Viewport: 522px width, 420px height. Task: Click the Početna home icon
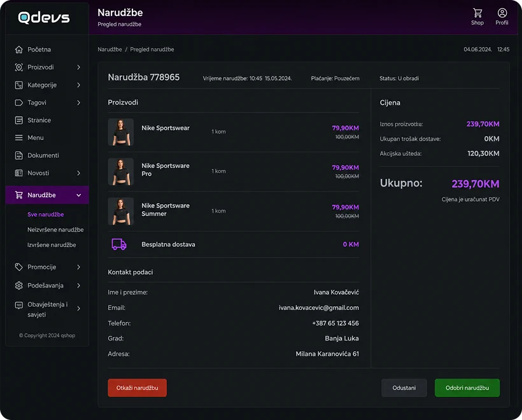(19, 49)
